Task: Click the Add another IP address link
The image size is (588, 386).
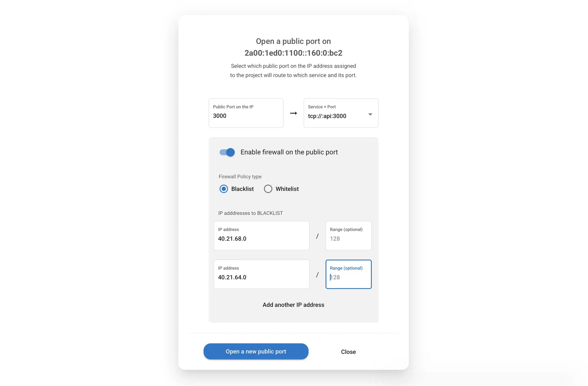Action: point(293,305)
